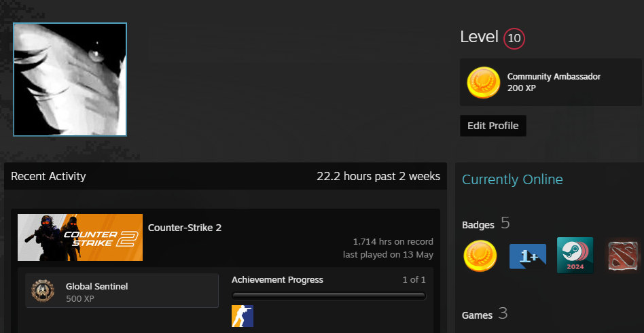Screen dimensions: 644x333
Task: Click the gold coin badge under Badges
Action: (480, 256)
